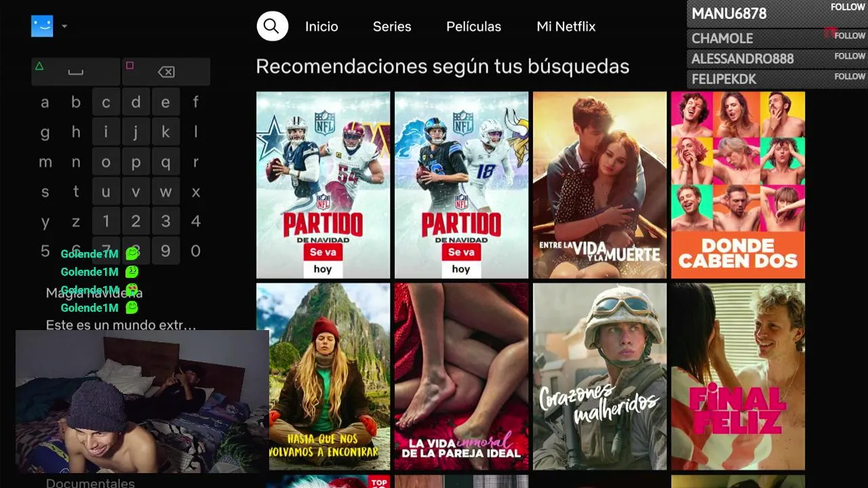The width and height of the screenshot is (868, 488).
Task: Select letter f on keyboard
Action: (196, 102)
